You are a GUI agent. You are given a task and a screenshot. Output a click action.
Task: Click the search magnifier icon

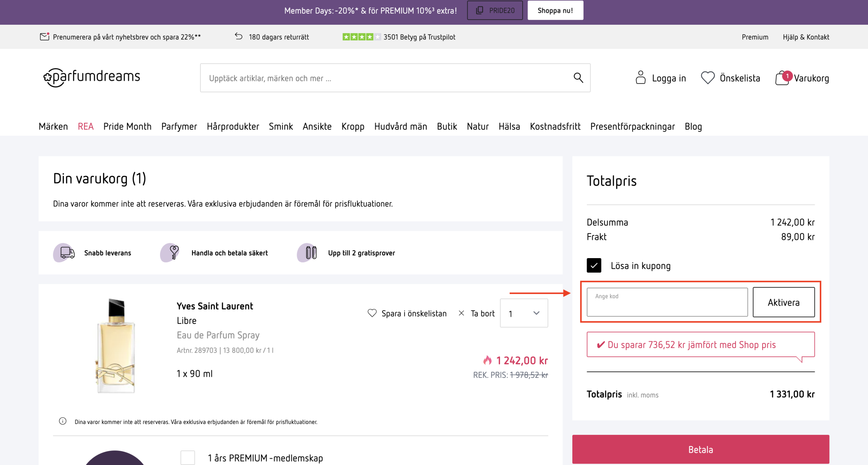pyautogui.click(x=578, y=78)
